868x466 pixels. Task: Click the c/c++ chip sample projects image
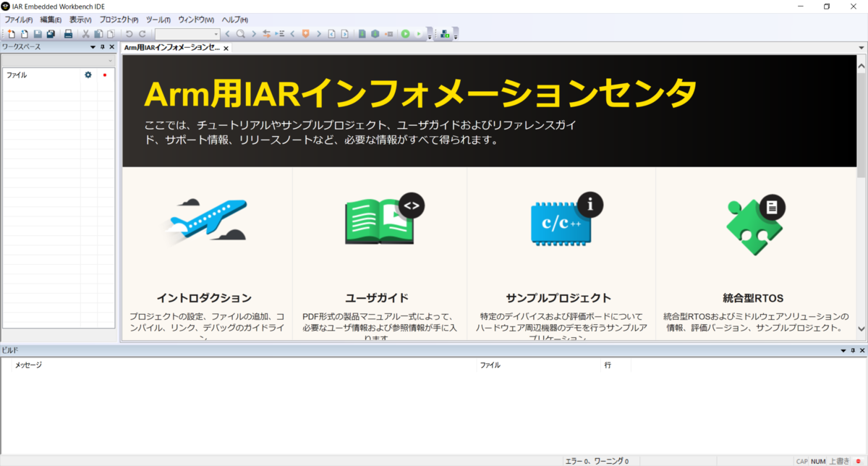[x=567, y=219]
